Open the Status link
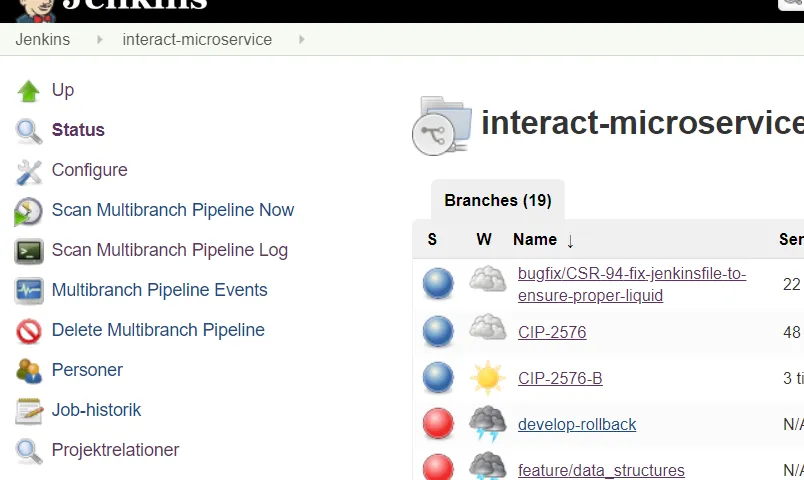The height and width of the screenshot is (480, 804). pyautogui.click(x=78, y=130)
